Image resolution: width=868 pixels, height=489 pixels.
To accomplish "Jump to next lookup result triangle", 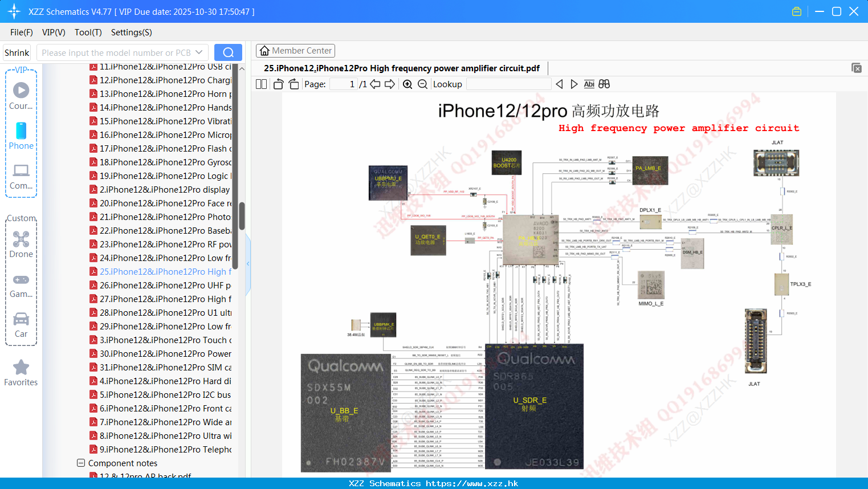I will click(x=574, y=84).
